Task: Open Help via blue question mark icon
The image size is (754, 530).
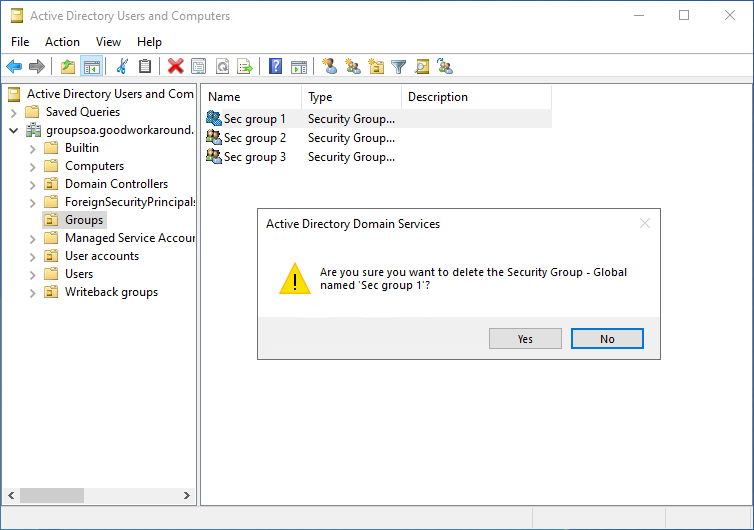Action: click(x=275, y=67)
